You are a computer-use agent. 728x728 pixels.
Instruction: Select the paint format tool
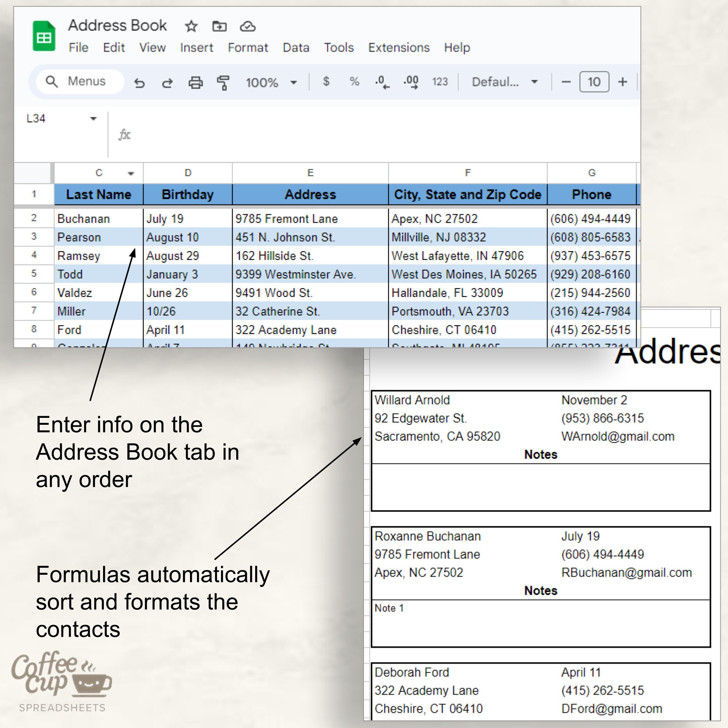(x=223, y=82)
